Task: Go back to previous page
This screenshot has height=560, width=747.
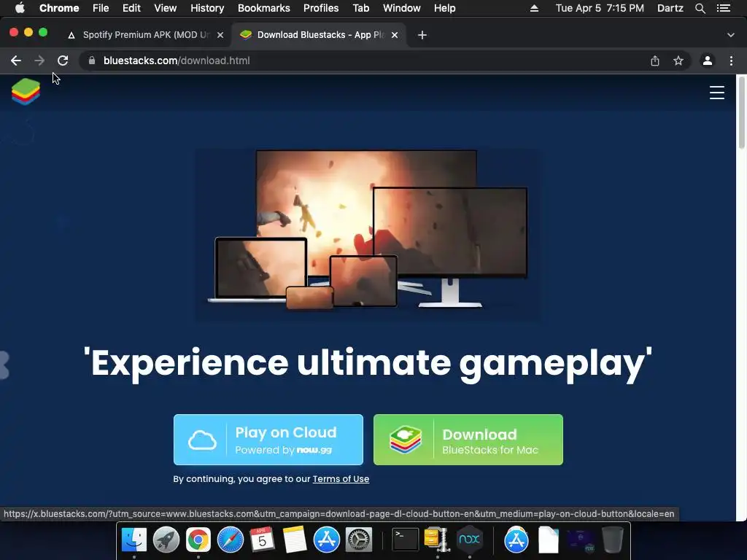Action: (x=16, y=61)
